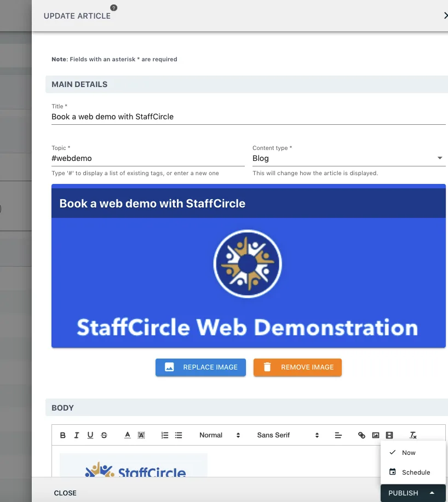The image size is (448, 502).
Task: Click the article preview title banner
Action: 249,203
